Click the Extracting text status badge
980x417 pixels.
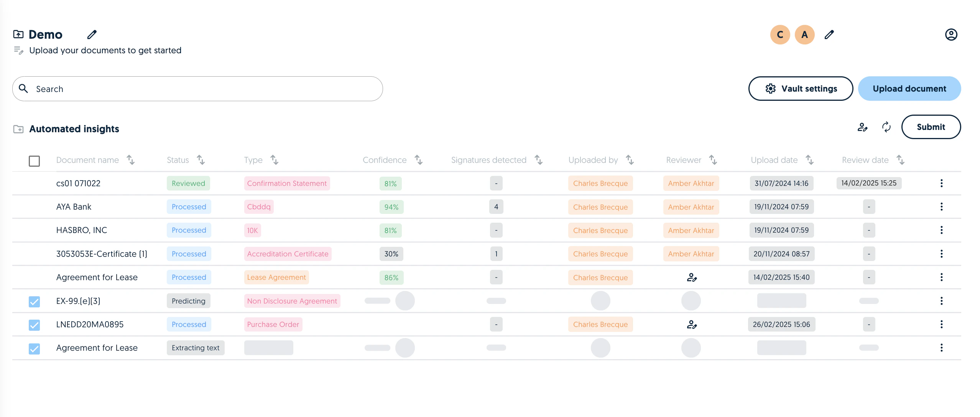(x=196, y=348)
